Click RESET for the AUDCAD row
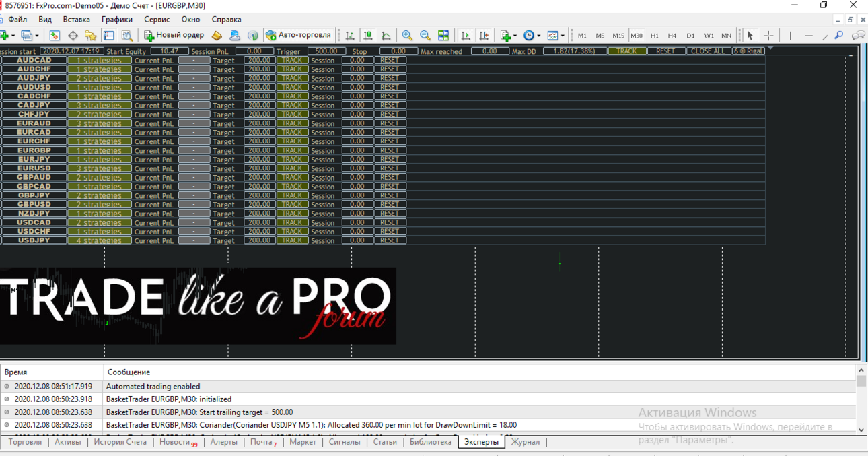This screenshot has height=456, width=868. pos(390,60)
